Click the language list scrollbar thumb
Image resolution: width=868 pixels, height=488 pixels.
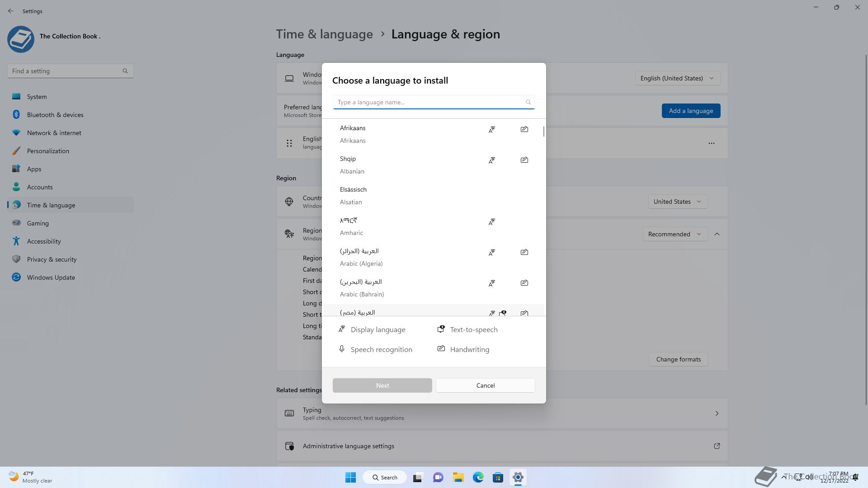click(x=543, y=131)
